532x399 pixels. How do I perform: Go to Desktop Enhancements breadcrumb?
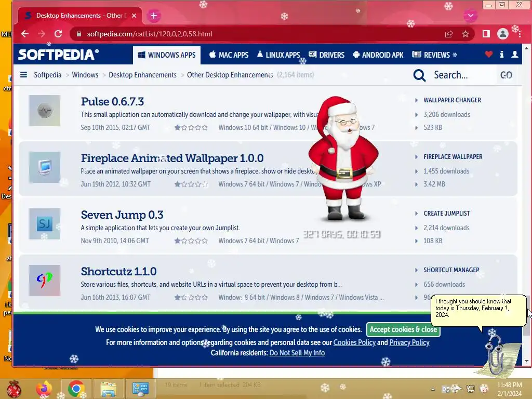[142, 75]
